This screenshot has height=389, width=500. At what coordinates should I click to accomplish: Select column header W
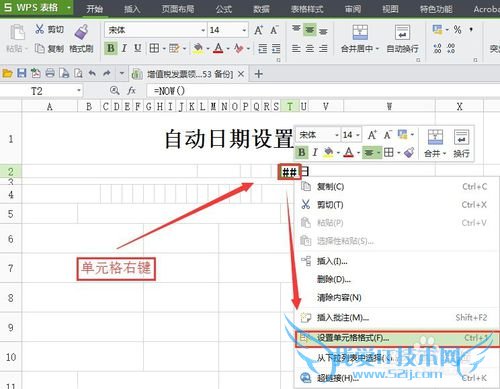pyautogui.click(x=389, y=106)
